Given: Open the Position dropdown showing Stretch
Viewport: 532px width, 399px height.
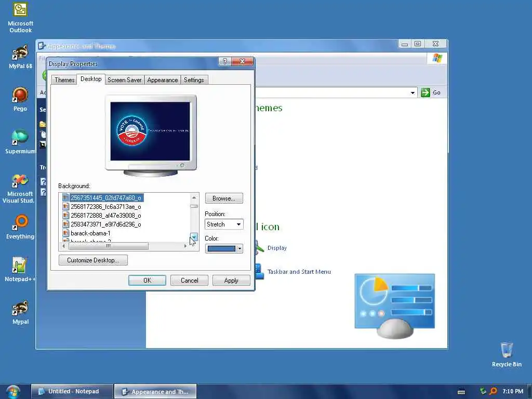Looking at the screenshot, I should [224, 224].
